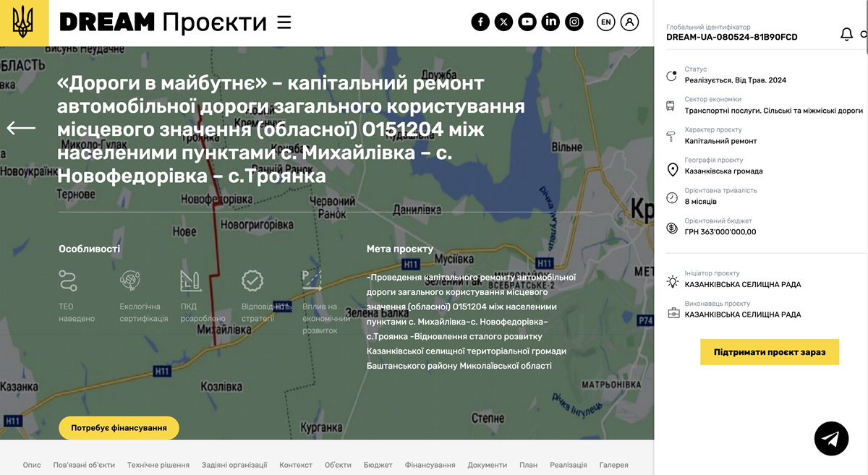Select the Фінансування tab

tap(430, 465)
